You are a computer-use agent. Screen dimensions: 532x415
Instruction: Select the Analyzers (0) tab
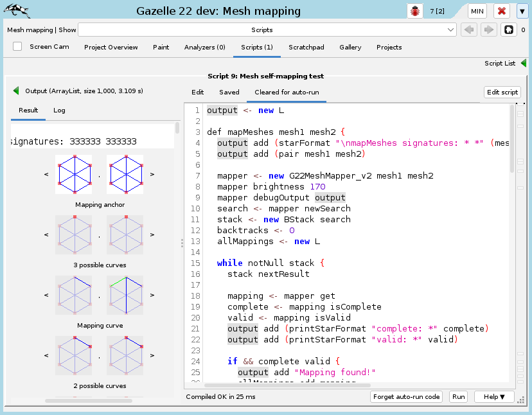pos(204,47)
